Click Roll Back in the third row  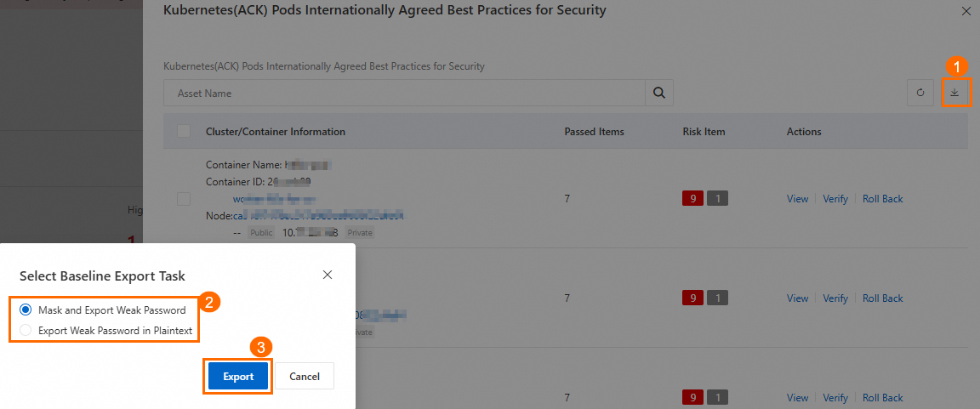tap(882, 398)
